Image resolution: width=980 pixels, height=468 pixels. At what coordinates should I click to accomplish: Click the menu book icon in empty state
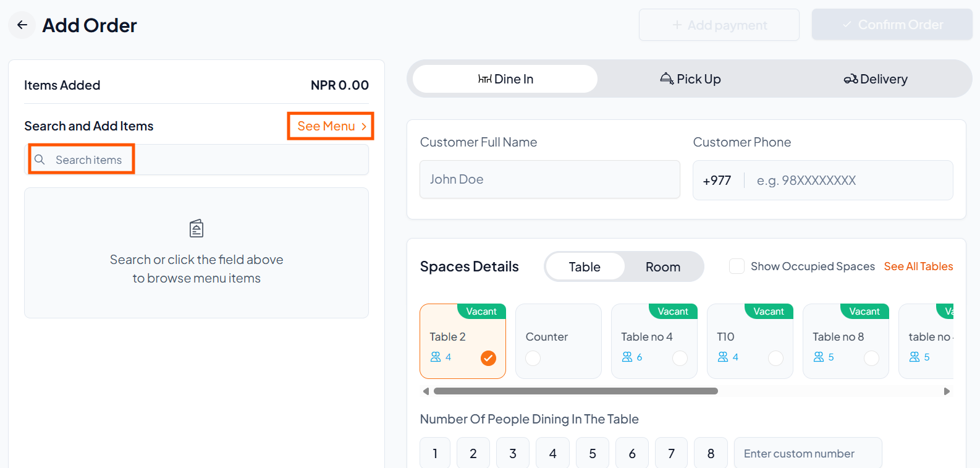(196, 229)
